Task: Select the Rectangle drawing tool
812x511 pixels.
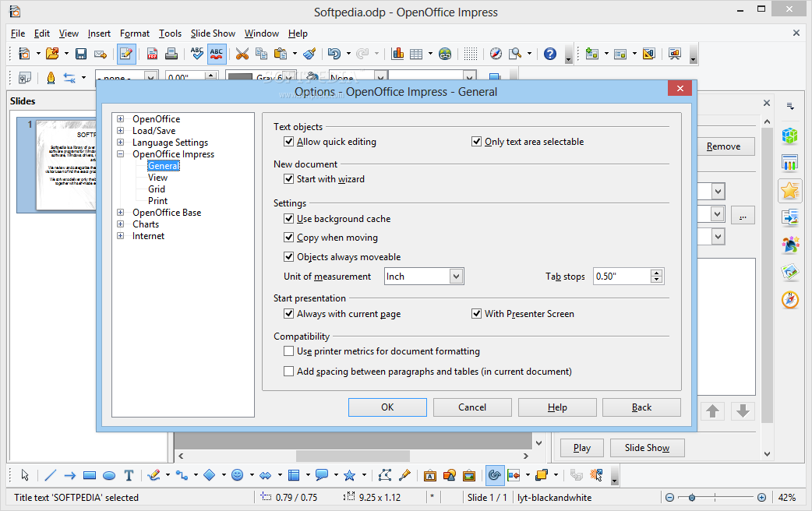Action: click(90, 474)
